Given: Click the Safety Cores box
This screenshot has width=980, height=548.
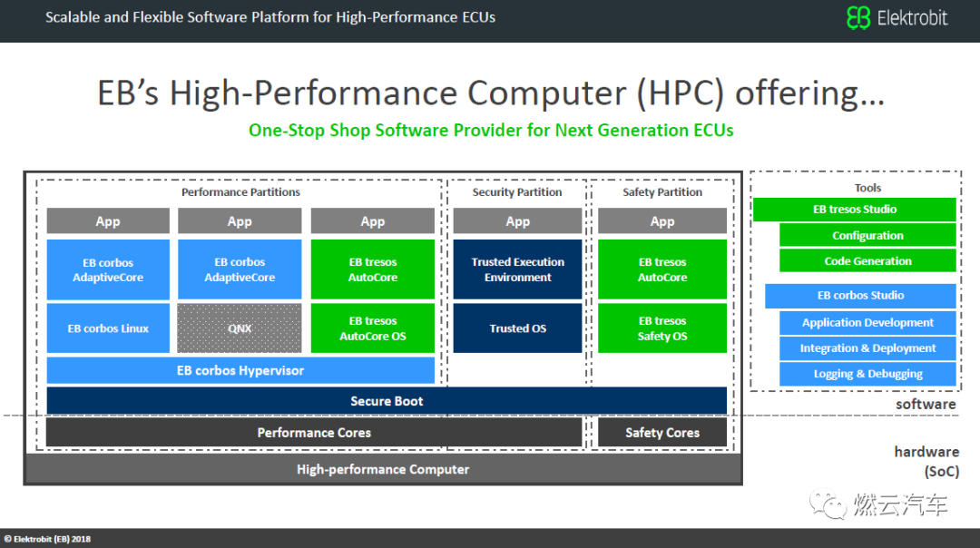Looking at the screenshot, I should point(662,433).
